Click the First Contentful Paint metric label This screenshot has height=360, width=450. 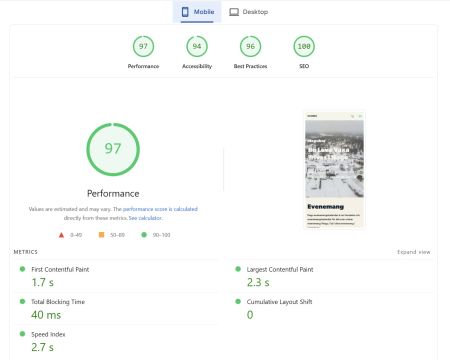tap(60, 269)
